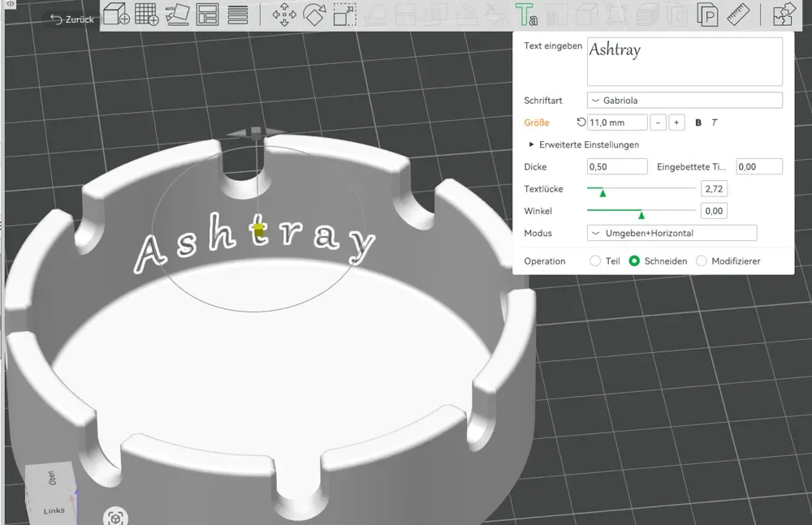Click the active Text tool icon

coord(526,14)
